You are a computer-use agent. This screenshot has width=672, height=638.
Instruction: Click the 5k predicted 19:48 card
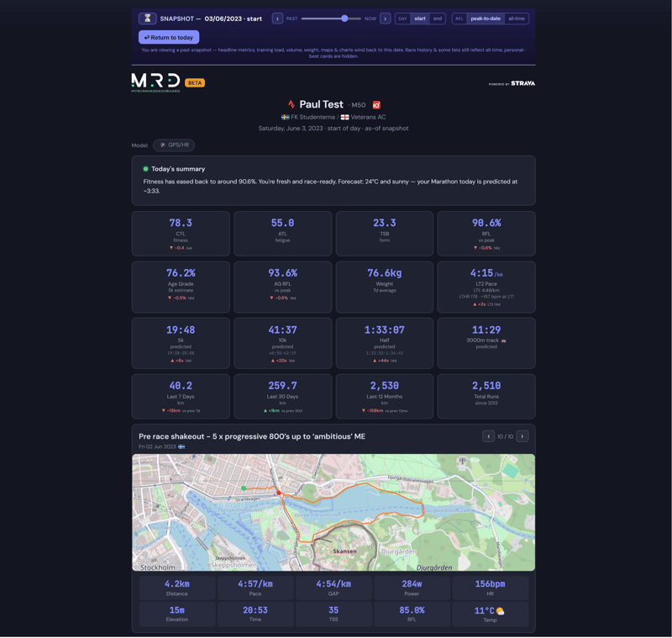click(181, 343)
